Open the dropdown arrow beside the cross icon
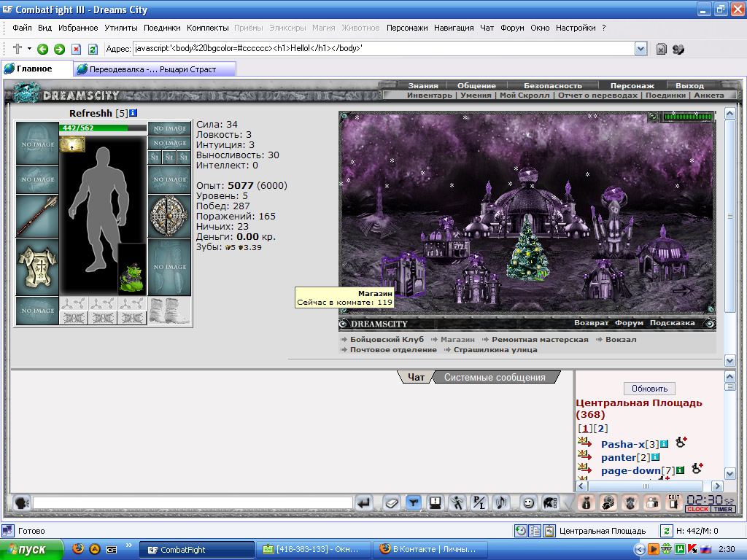 (x=29, y=49)
